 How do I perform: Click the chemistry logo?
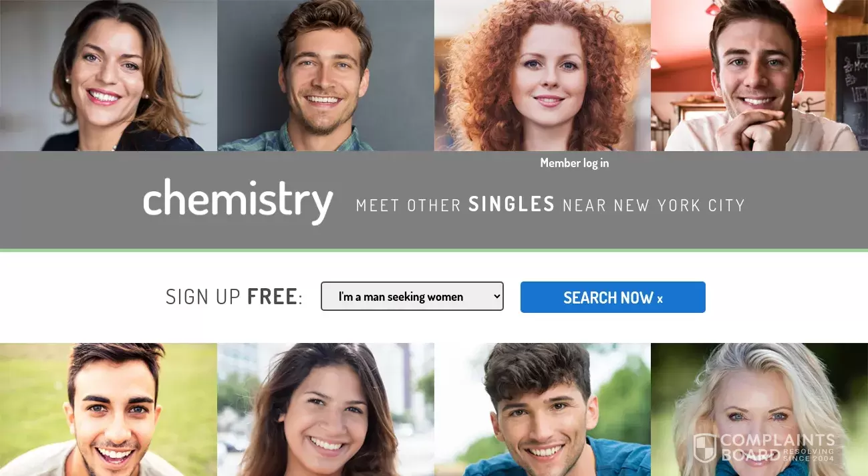pos(238,201)
